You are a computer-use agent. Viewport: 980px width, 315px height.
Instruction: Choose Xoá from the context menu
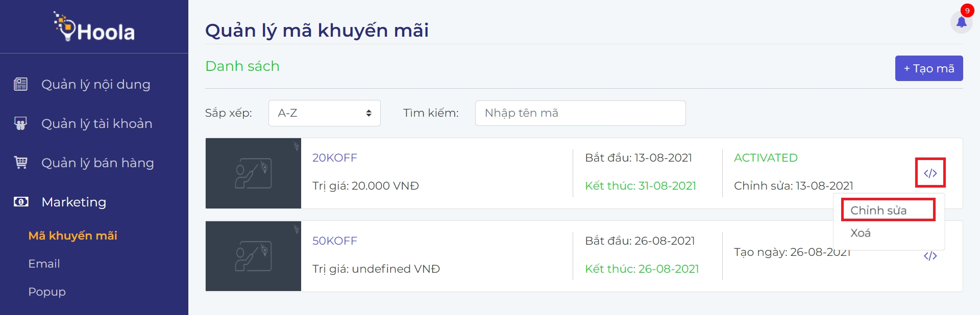[861, 233]
